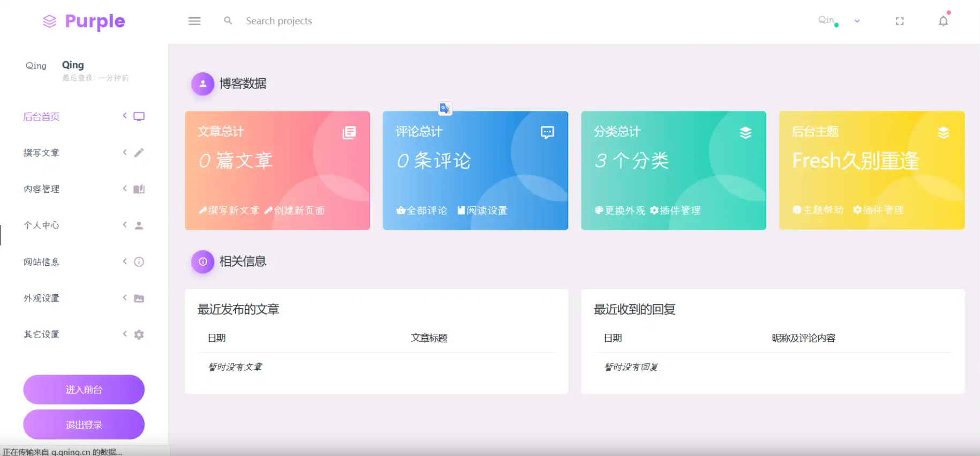Image resolution: width=980 pixels, height=456 pixels.
Task: Open the 创建新页面 link
Action: pyautogui.click(x=295, y=211)
